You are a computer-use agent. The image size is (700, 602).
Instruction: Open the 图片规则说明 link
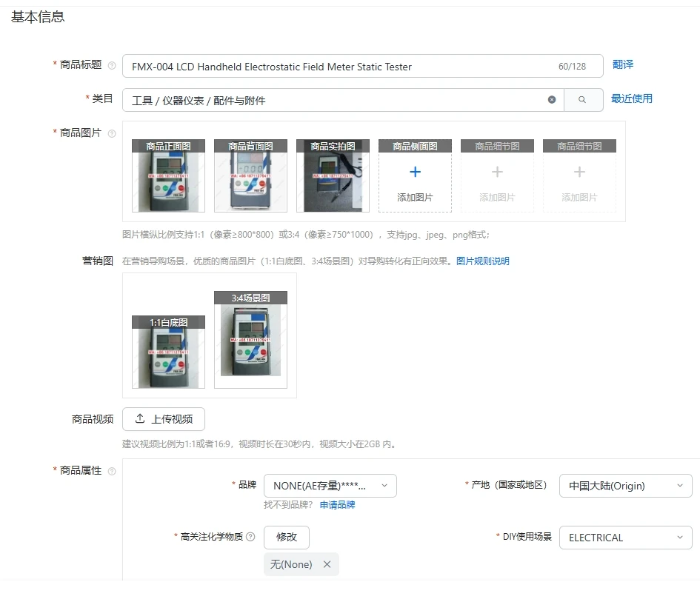tap(482, 261)
